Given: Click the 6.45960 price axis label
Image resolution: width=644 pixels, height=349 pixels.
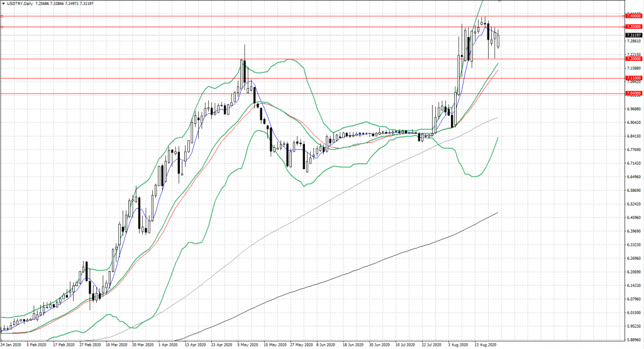Looking at the screenshot, I should (633, 218).
